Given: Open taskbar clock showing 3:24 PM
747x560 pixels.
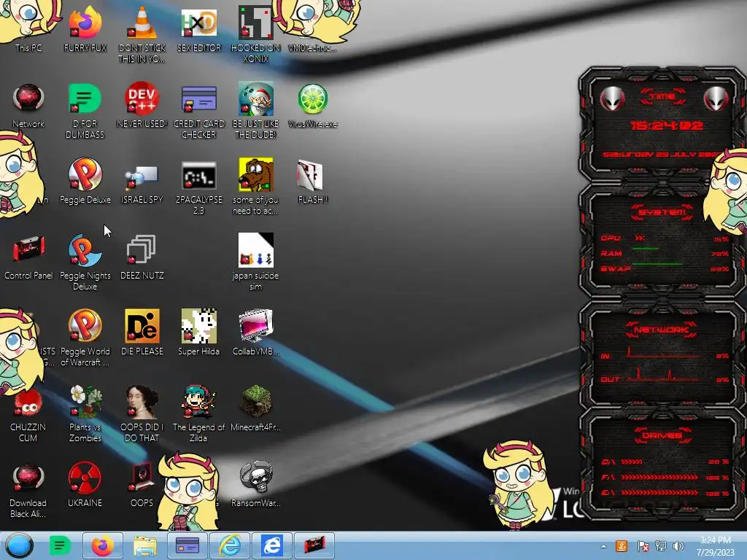Looking at the screenshot, I should coord(715,546).
